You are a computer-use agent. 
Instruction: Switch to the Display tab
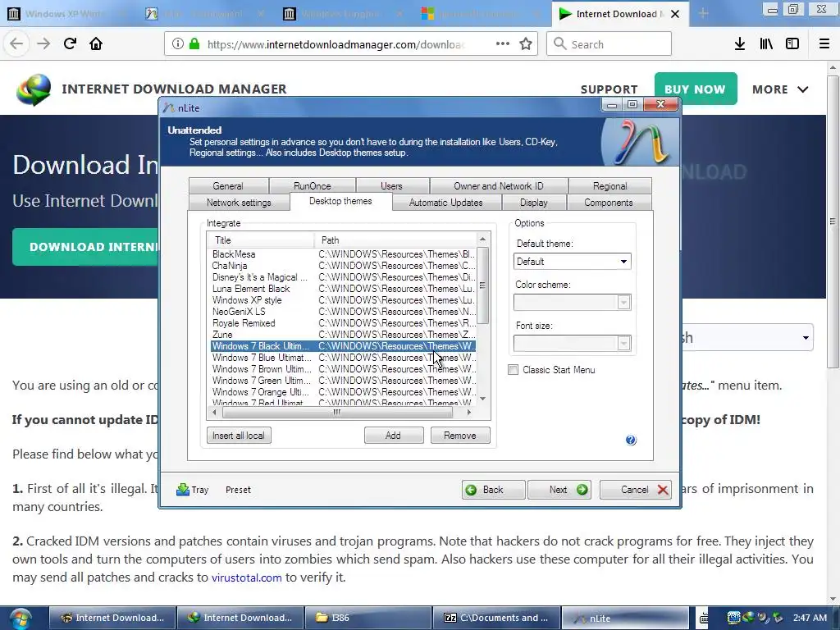tap(533, 203)
